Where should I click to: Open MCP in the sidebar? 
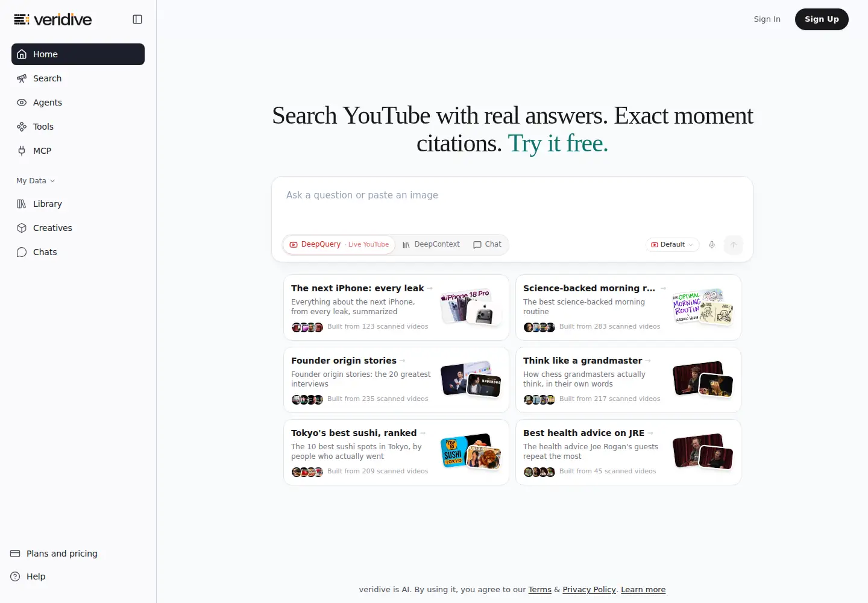[x=78, y=151]
